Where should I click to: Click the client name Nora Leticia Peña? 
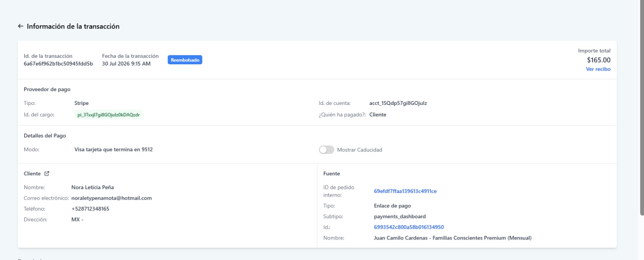pos(93,187)
